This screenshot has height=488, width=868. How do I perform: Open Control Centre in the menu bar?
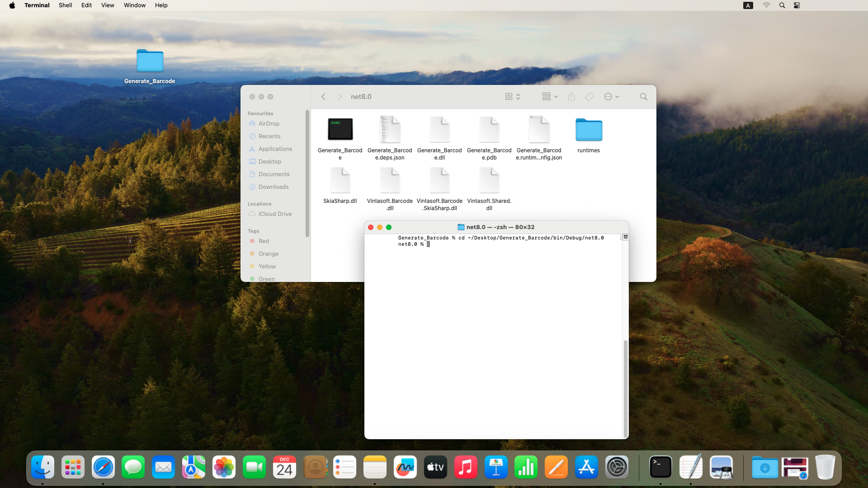(x=797, y=5)
